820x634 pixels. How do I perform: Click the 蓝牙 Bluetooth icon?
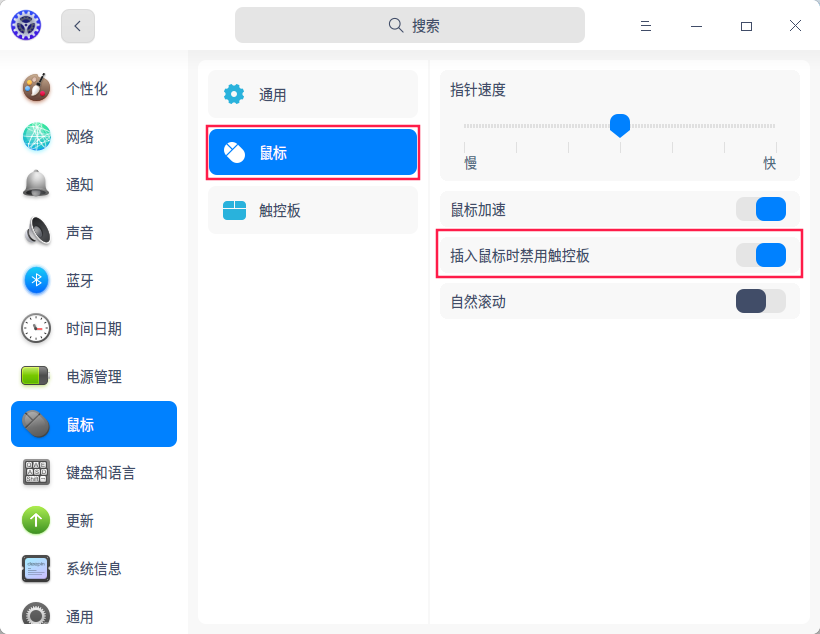[x=36, y=280]
